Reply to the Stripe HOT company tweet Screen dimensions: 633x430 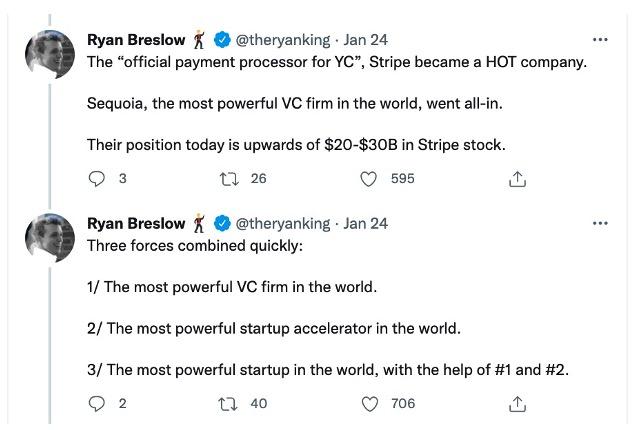point(97,179)
